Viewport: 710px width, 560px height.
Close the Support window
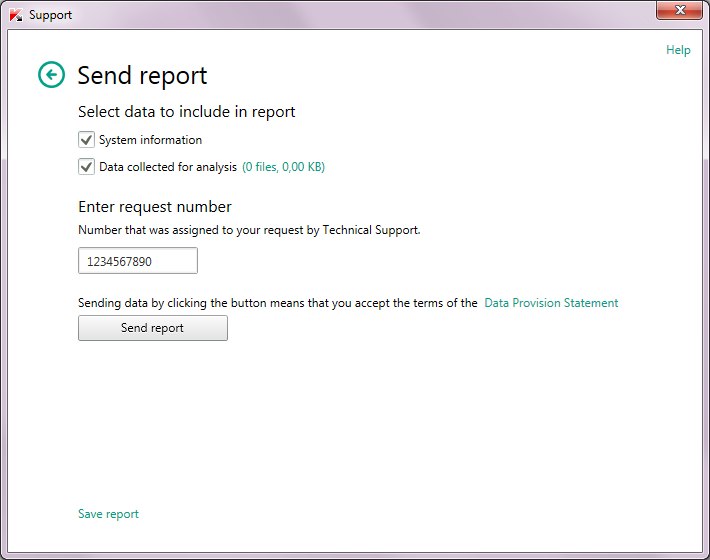(x=679, y=10)
